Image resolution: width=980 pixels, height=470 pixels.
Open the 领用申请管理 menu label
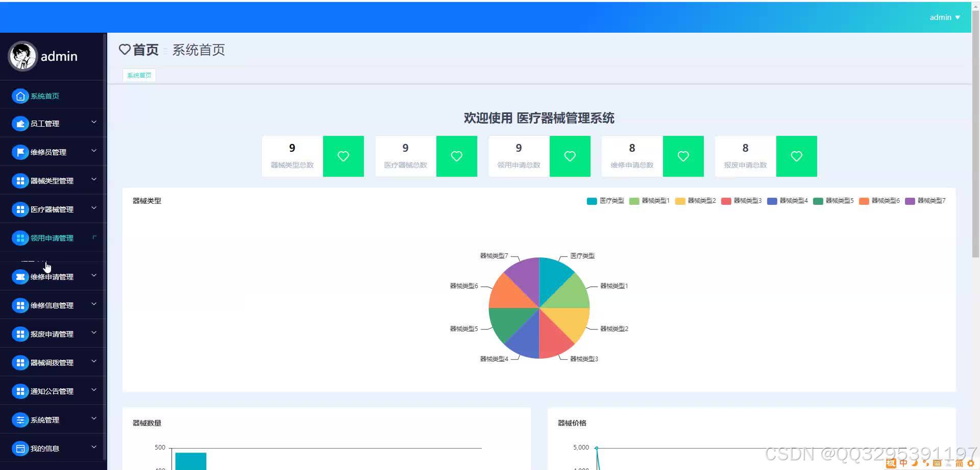click(52, 238)
